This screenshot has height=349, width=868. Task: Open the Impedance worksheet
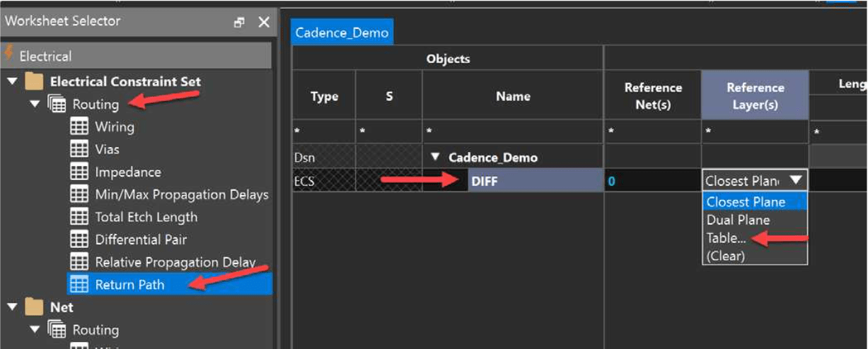point(128,172)
